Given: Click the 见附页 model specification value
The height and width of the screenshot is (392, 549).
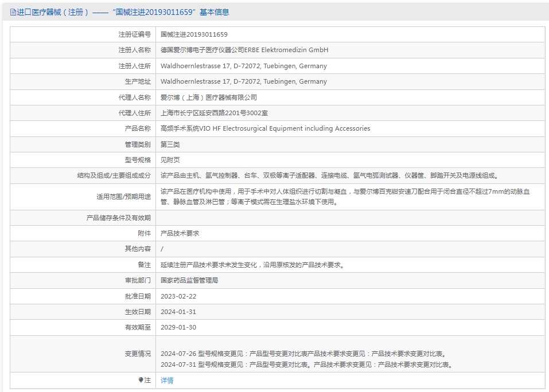Looking at the screenshot, I should [170, 160].
